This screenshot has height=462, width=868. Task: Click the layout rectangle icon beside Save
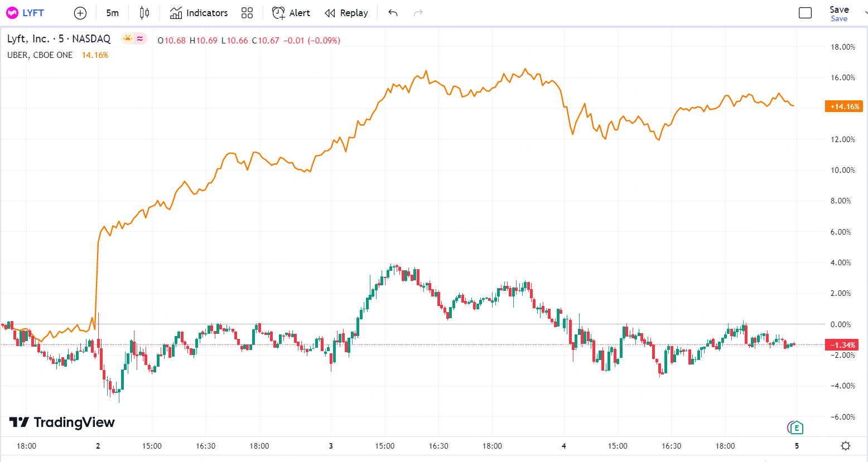[805, 13]
